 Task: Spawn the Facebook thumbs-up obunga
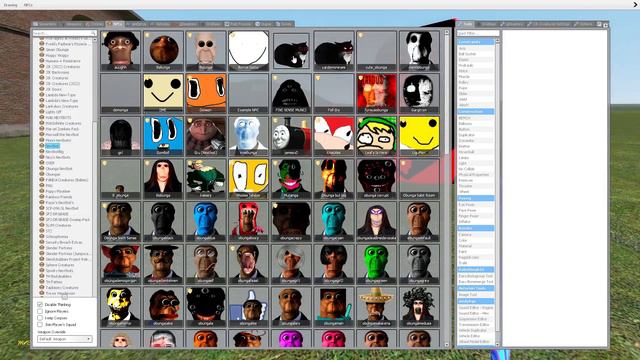point(248,307)
